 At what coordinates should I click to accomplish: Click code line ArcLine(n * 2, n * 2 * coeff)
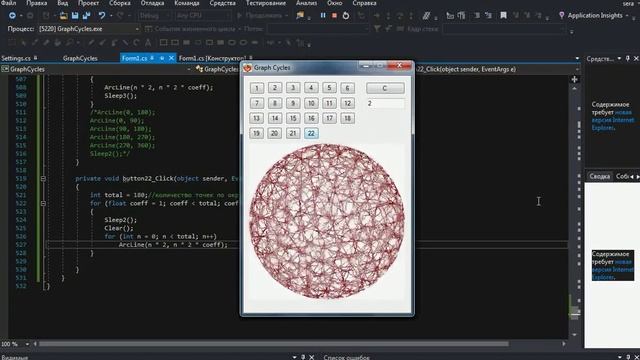click(x=173, y=245)
